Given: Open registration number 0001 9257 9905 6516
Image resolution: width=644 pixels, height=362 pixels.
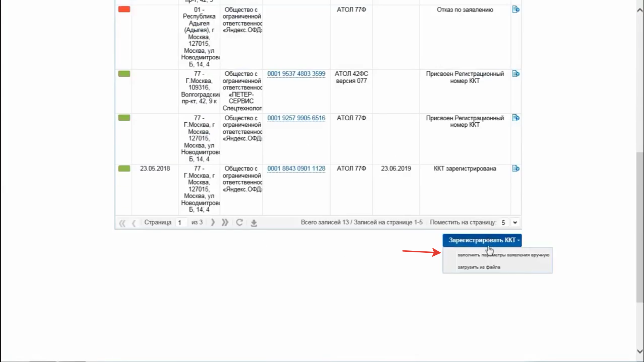Looking at the screenshot, I should 296,118.
